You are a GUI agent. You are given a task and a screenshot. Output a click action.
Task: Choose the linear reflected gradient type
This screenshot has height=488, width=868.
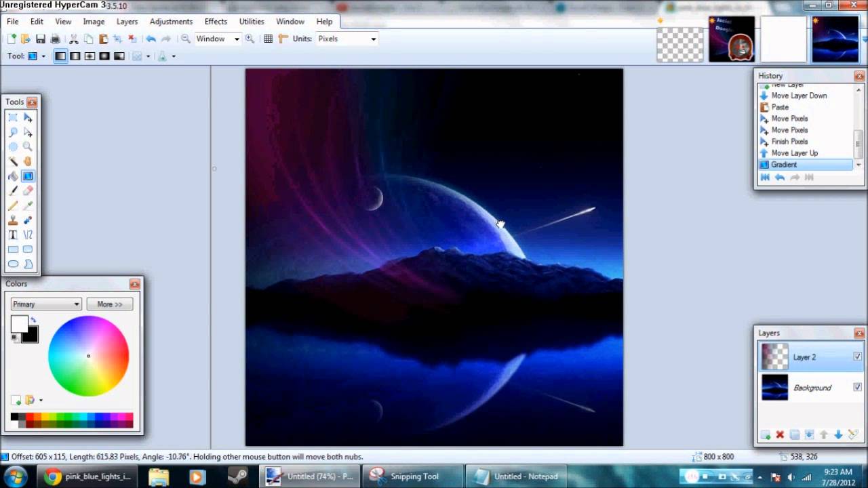75,56
